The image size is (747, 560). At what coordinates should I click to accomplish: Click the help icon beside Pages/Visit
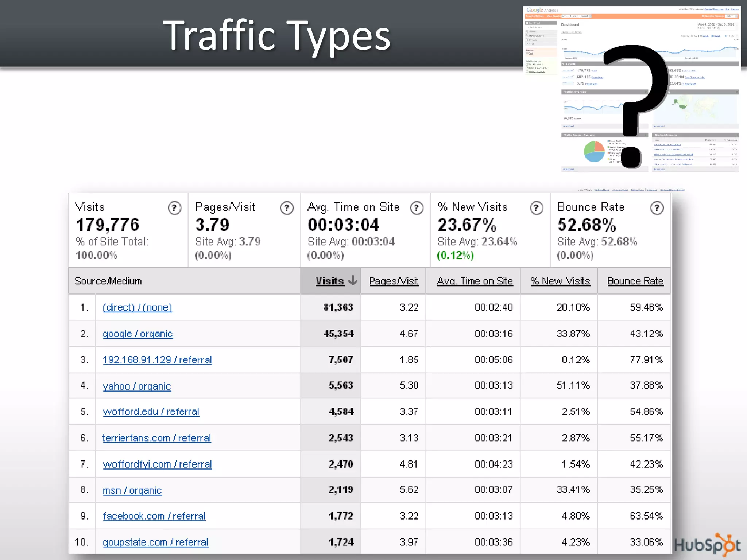(x=287, y=208)
